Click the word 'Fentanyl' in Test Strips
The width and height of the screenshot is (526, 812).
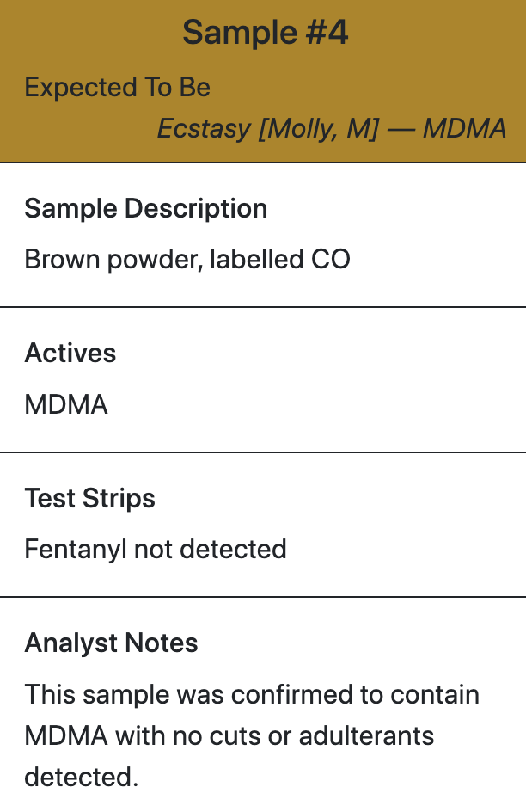pos(76,549)
